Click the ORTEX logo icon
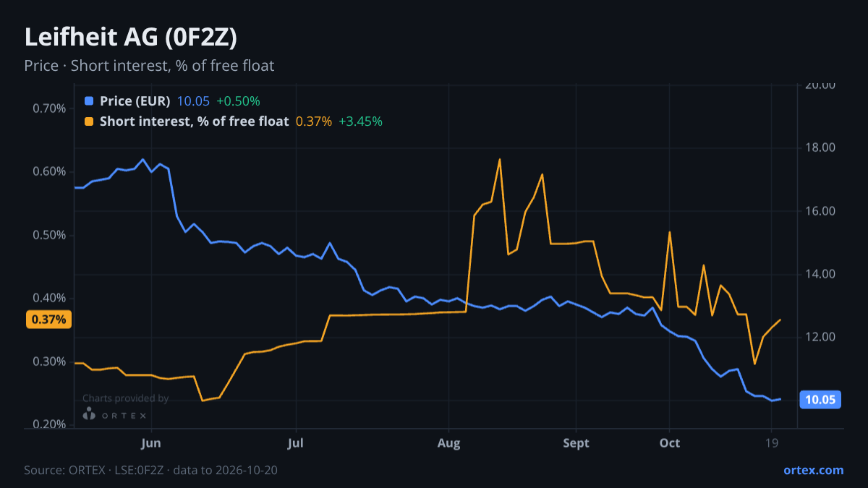 click(89, 414)
